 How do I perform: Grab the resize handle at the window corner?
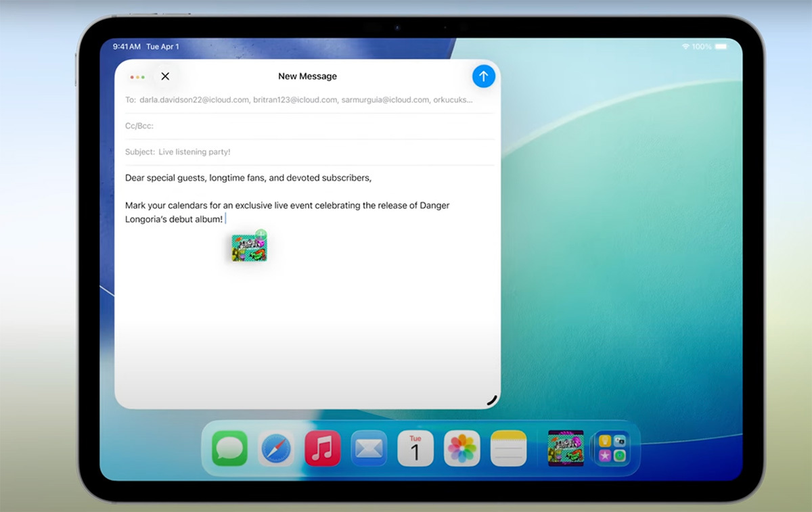(492, 400)
